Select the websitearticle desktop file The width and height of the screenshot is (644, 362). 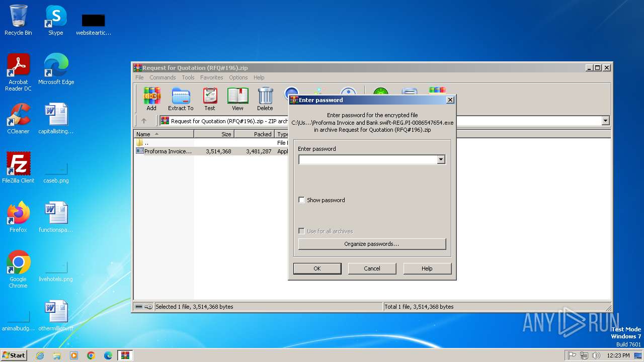tap(94, 23)
